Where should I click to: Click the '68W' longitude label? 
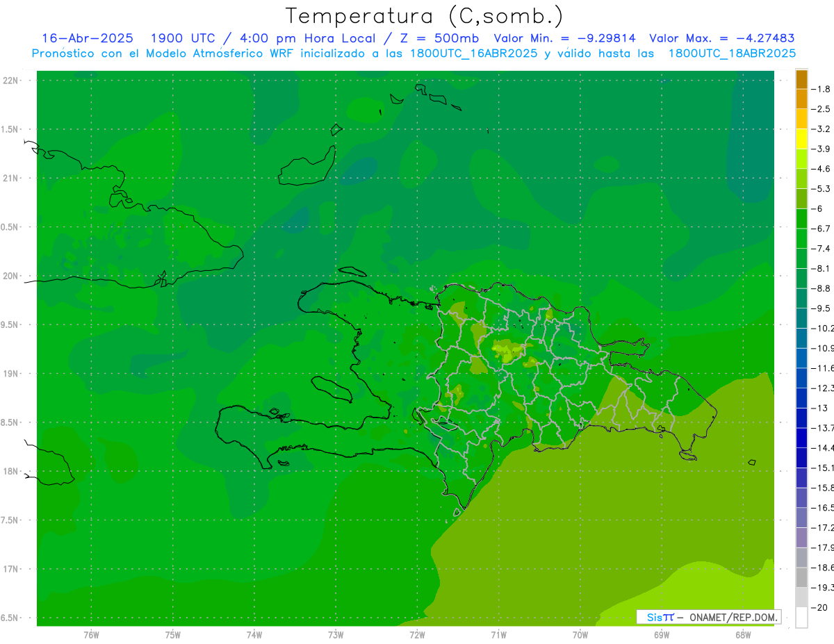pos(743,635)
